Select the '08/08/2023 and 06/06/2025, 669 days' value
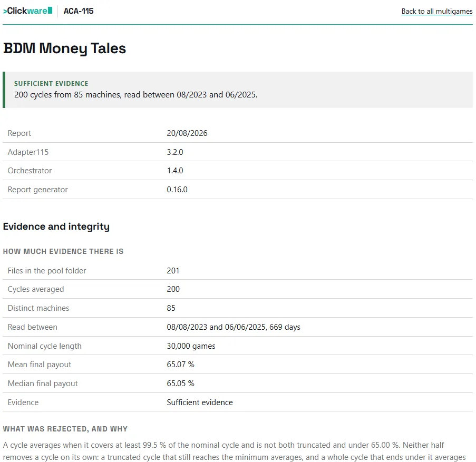 click(234, 327)
